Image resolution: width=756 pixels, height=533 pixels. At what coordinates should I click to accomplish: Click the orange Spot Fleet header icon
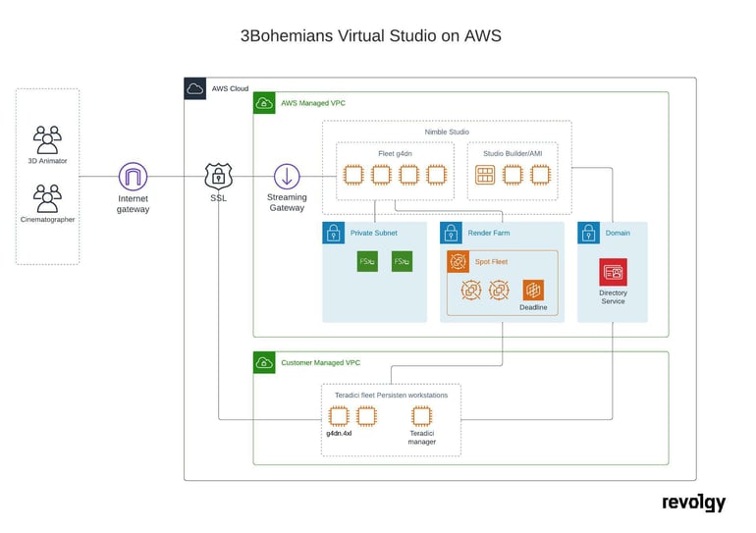point(459,262)
